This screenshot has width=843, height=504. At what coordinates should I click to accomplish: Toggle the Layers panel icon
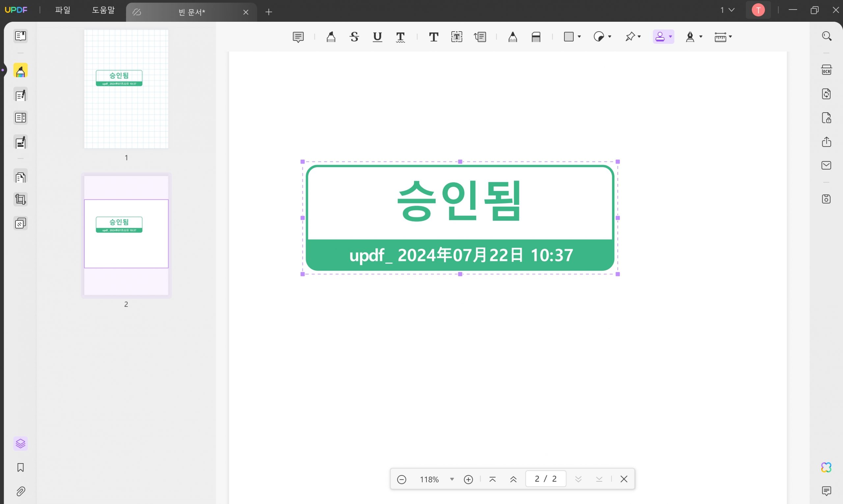coord(20,443)
